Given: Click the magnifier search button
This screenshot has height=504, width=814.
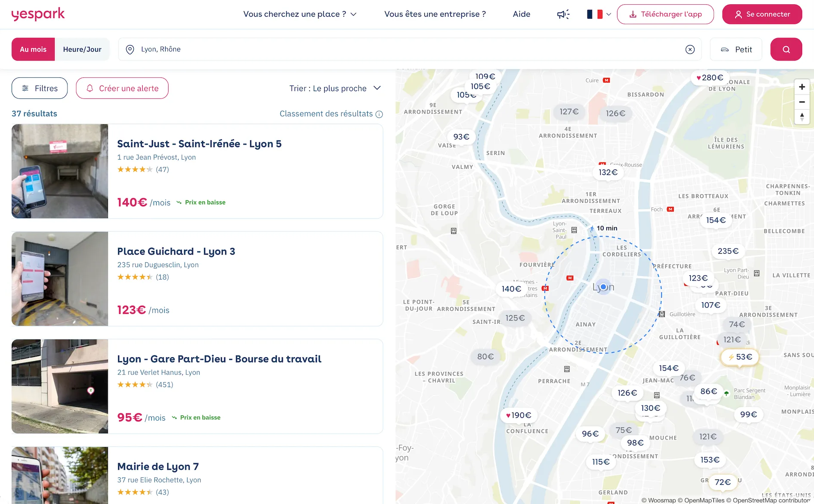Looking at the screenshot, I should point(786,49).
